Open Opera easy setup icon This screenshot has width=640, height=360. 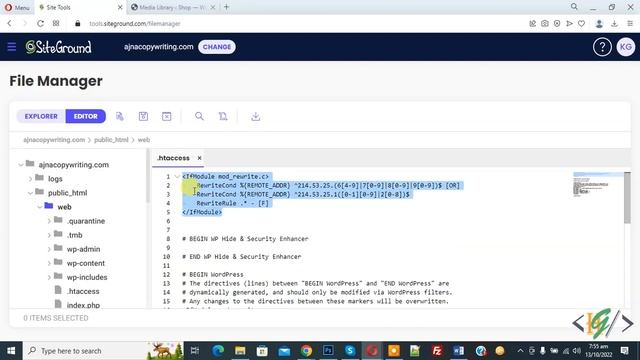(630, 24)
